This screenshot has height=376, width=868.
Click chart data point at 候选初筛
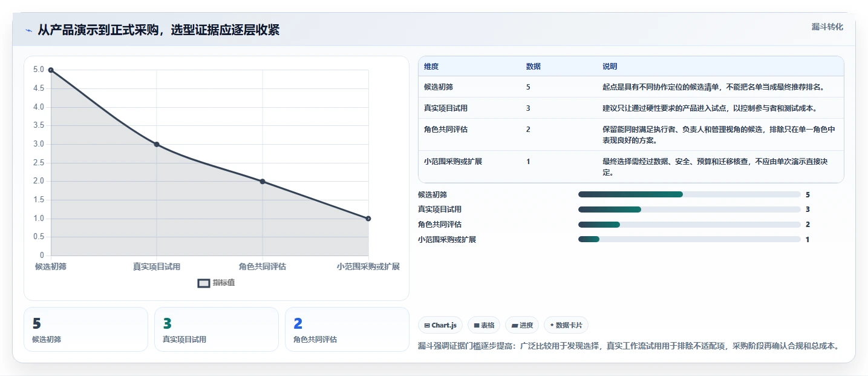coord(51,70)
